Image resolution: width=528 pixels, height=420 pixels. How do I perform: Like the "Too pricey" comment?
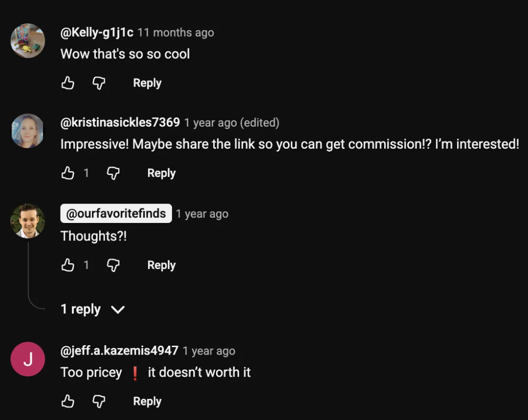point(67,401)
